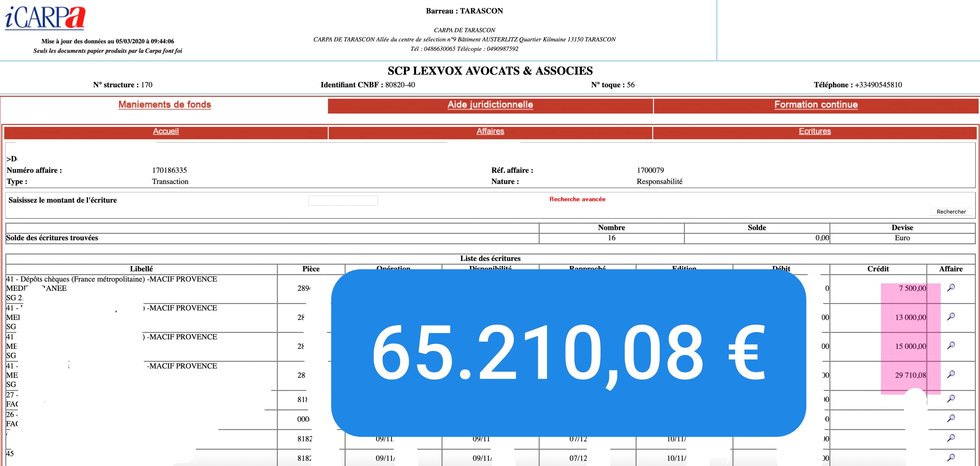Focus the montant de l'écriture input field

pos(343,200)
